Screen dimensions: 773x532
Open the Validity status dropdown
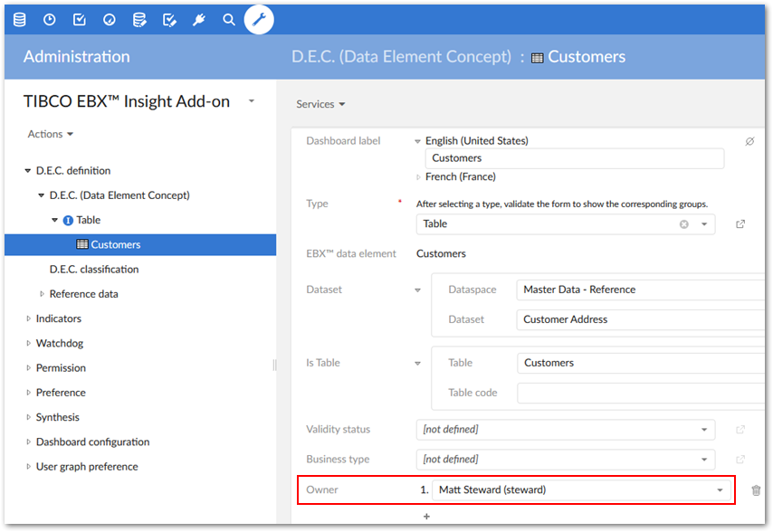704,430
